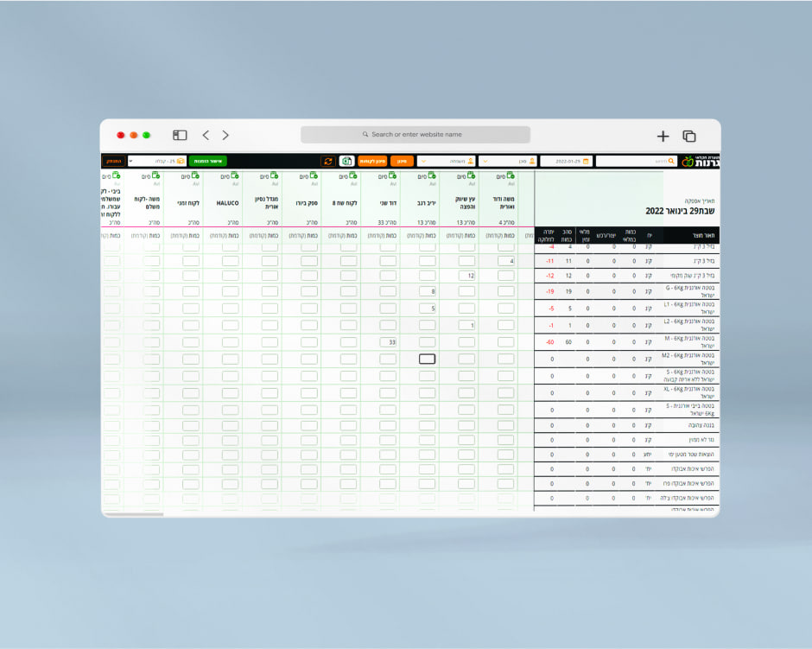Open the סוכן agent dropdown
Screen dimensions: 812x649
508,161
